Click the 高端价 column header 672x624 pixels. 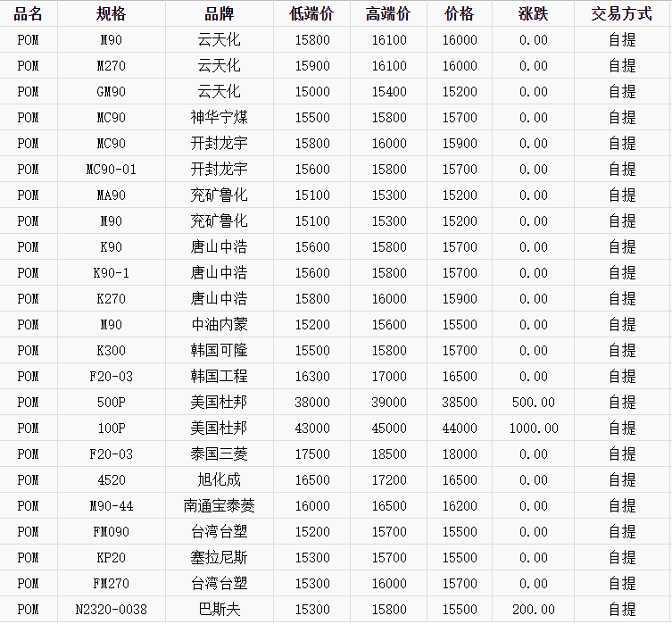pyautogui.click(x=388, y=14)
